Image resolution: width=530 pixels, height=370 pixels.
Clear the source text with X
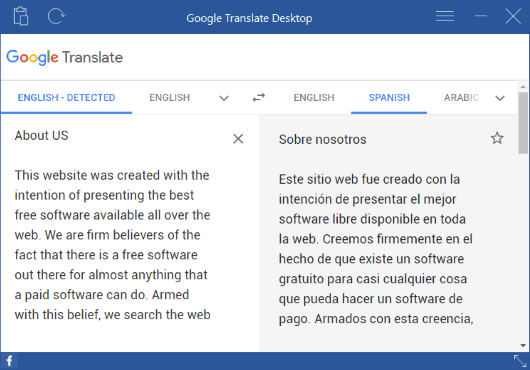(238, 139)
